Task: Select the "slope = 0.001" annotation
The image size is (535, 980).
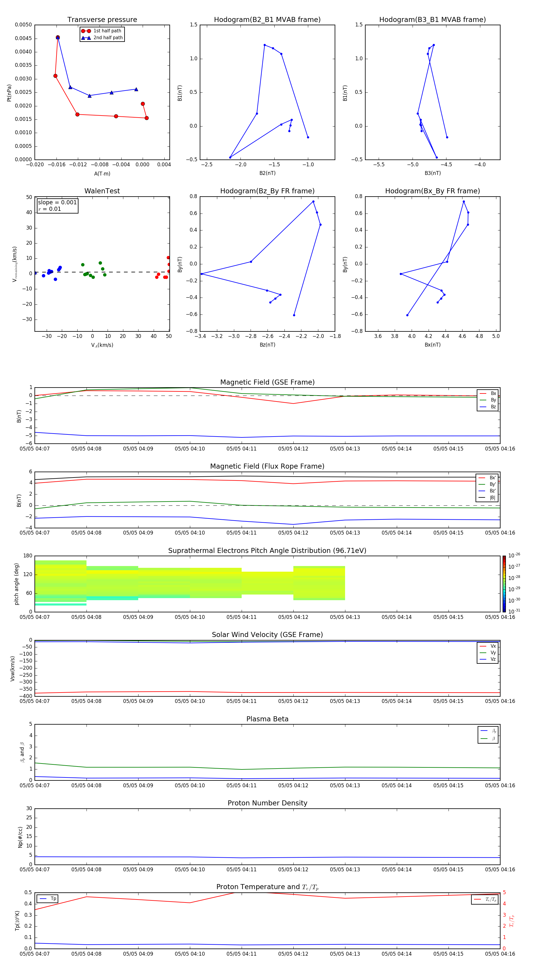Action: [x=57, y=203]
